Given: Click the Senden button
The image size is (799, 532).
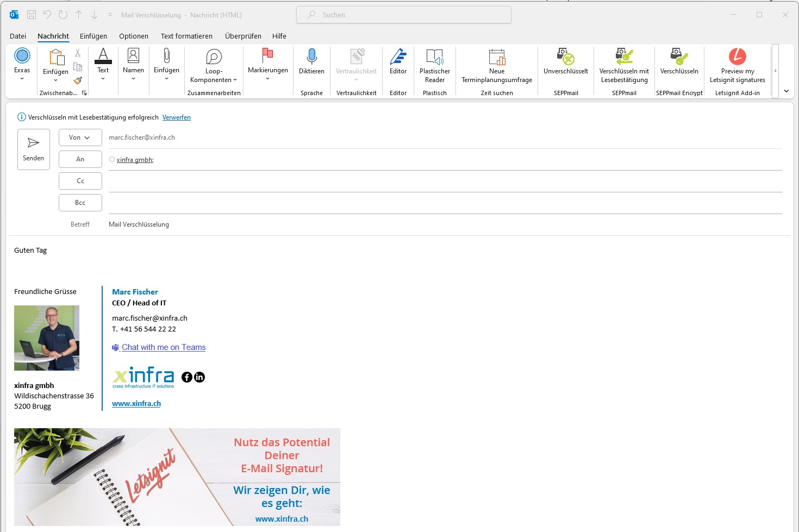Looking at the screenshot, I should click(33, 149).
